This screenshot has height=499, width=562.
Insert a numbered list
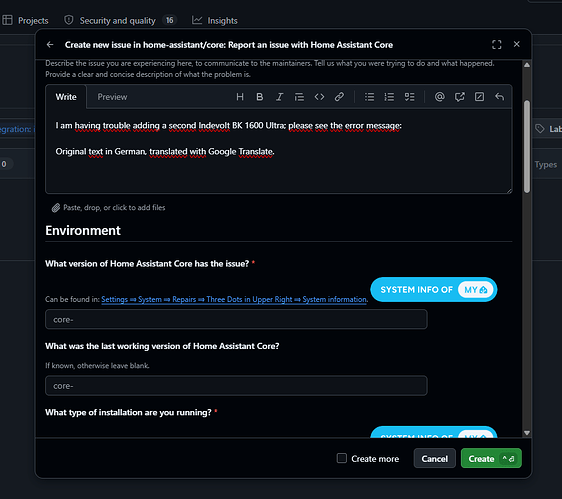[x=389, y=97]
